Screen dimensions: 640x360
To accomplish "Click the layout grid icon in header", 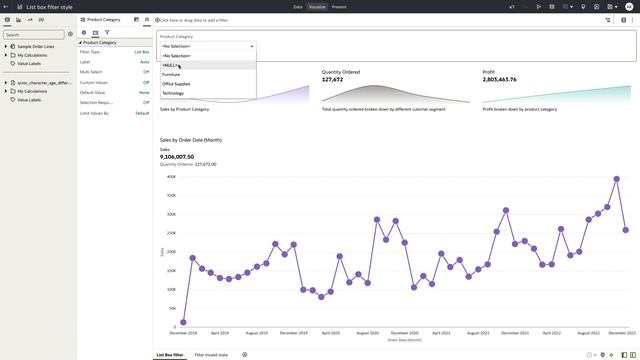I will (552, 7).
